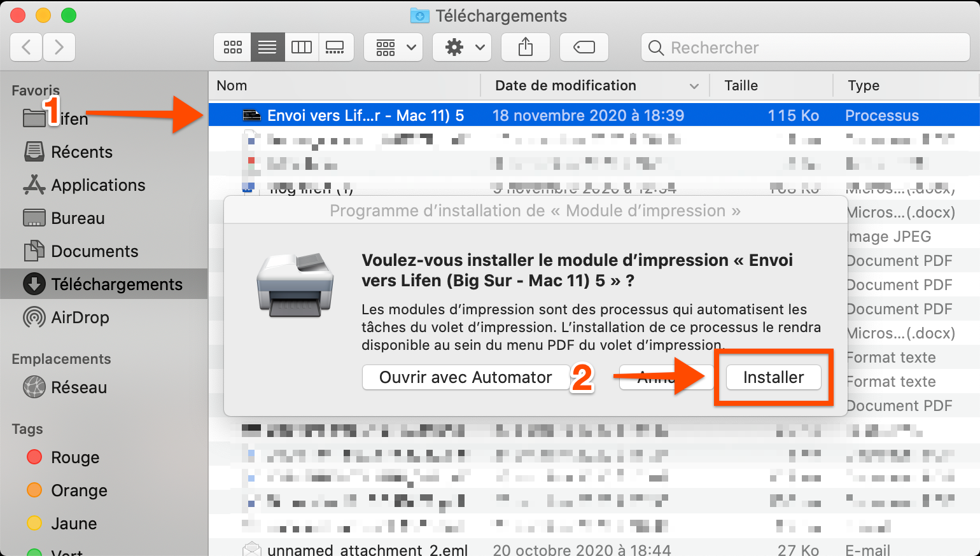
Task: Select the Orange tag
Action: click(x=104, y=490)
